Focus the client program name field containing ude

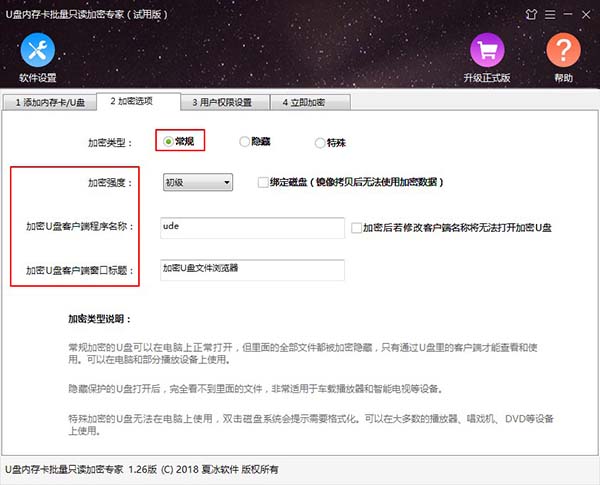(252, 228)
